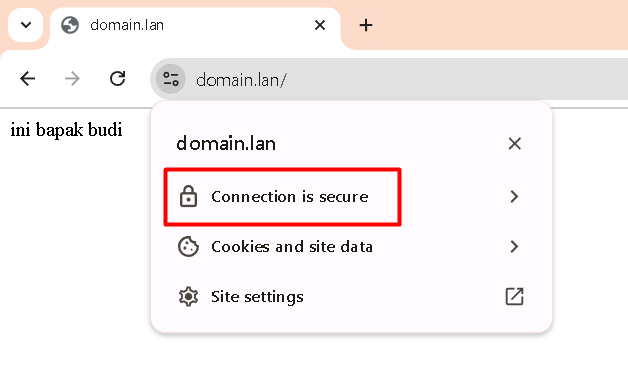Click the external link icon for Site settings
Screen dimensions: 628x374
515,297
